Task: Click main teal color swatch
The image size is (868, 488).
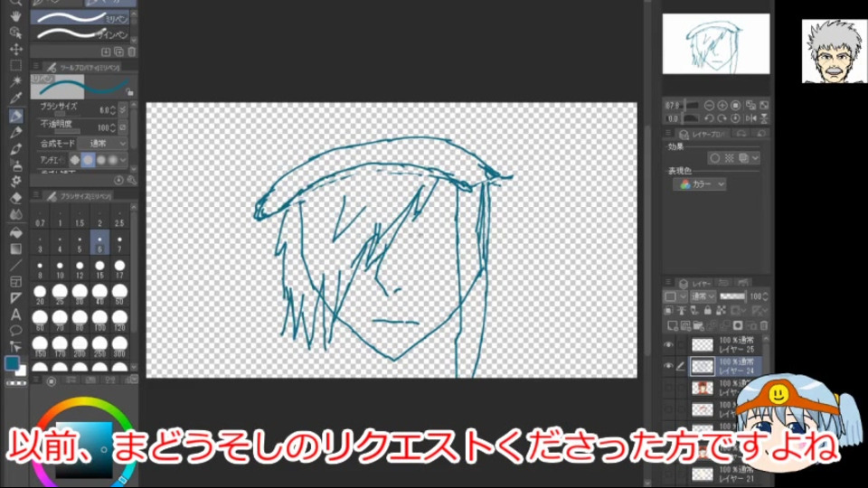Action: point(12,363)
